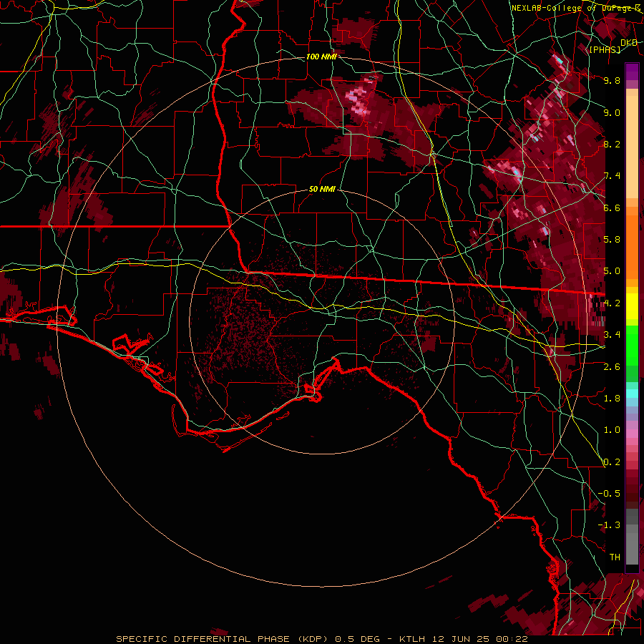This screenshot has height=644, width=644.
Task: Pick the gray band at the bottom of the color scale
Action: click(x=632, y=545)
